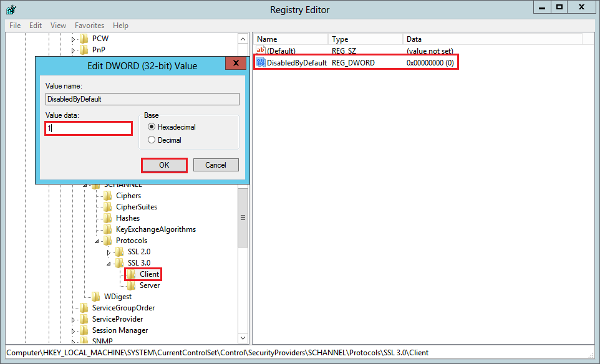
Task: Expand the SSL 2.0 tree node
Action: click(109, 252)
